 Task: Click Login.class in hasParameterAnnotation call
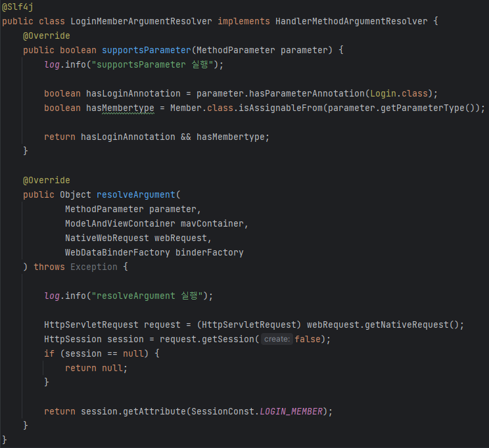[x=399, y=93]
